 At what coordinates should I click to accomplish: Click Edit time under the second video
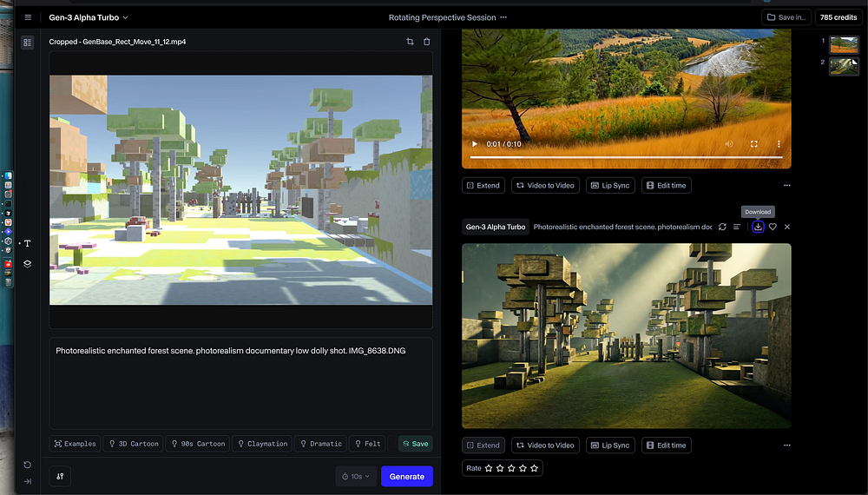666,445
